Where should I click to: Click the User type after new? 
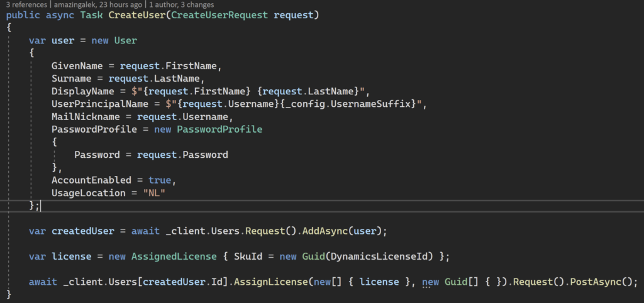tap(126, 41)
